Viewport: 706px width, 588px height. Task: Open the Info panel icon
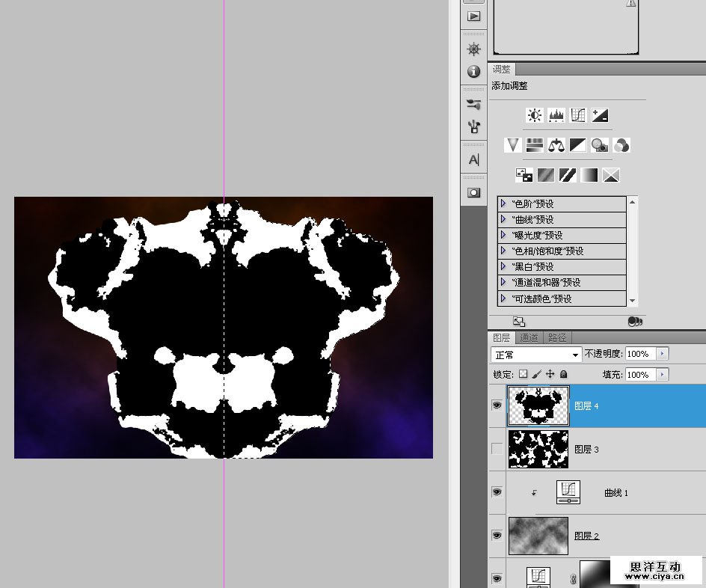tap(473, 72)
